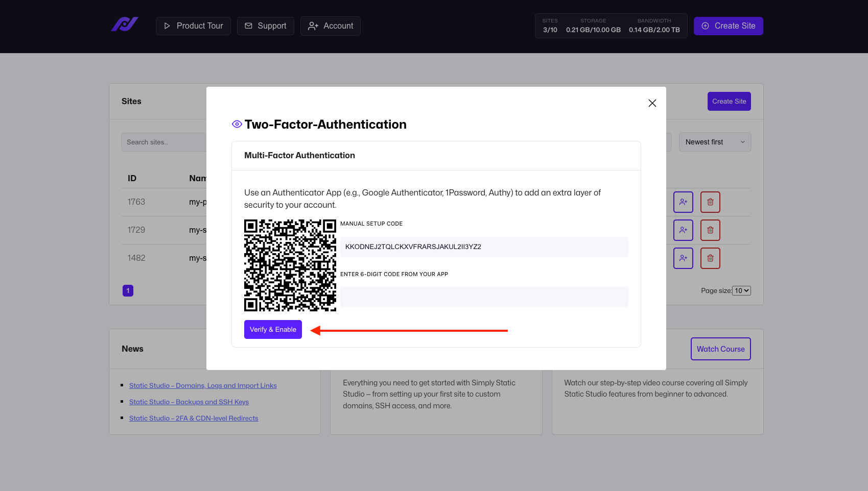Open Static Studio – Backups and SSH Keys
This screenshot has height=491, width=868.
pos(189,402)
